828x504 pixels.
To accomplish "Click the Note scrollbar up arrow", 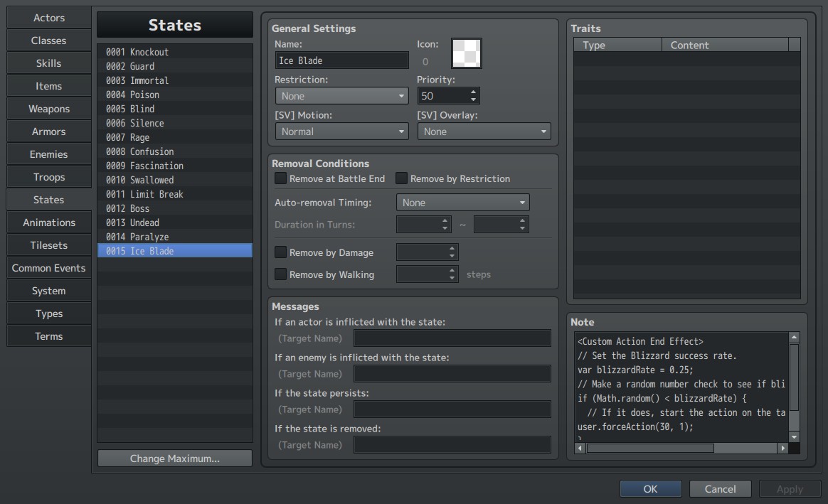I will (794, 337).
